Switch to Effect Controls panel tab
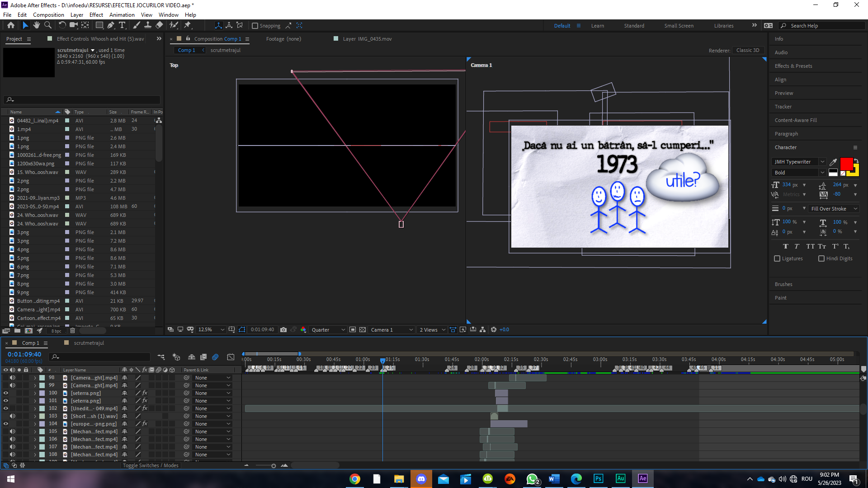 (x=100, y=39)
